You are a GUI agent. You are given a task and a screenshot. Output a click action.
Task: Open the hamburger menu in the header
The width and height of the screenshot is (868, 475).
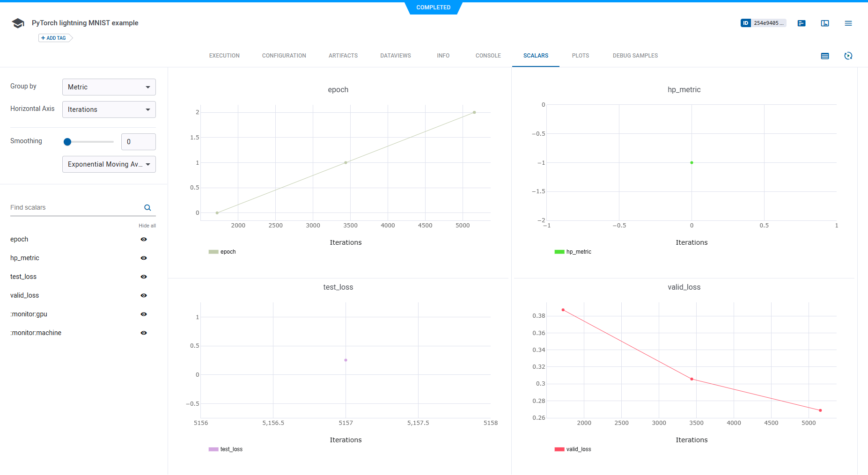(848, 23)
